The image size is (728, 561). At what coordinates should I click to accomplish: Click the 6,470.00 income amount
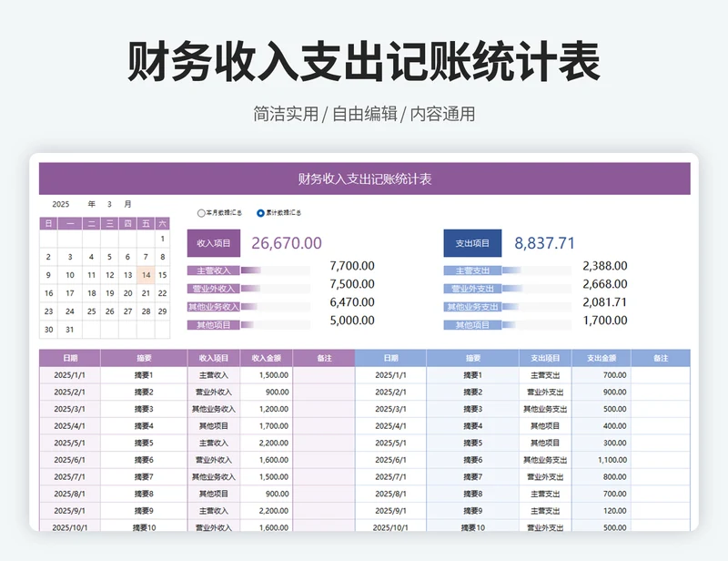tap(352, 302)
